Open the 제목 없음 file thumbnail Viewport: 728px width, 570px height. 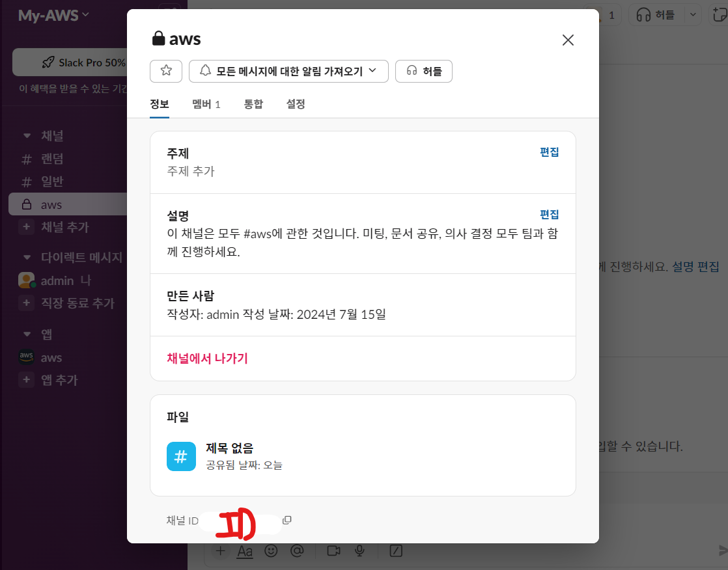(181, 456)
